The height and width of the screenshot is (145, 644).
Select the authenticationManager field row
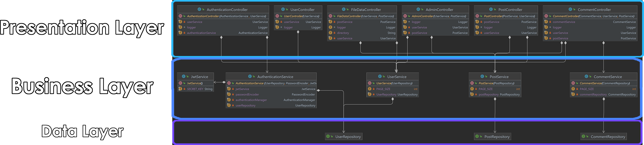tap(251, 100)
